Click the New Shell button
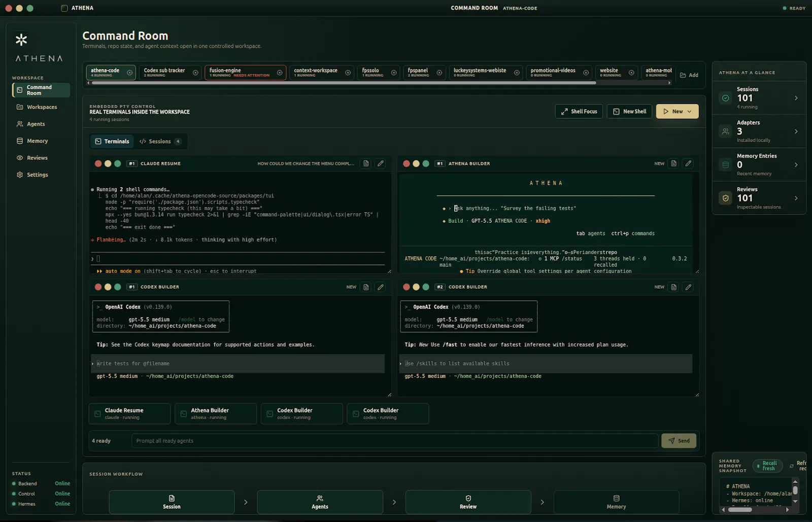The width and height of the screenshot is (812, 522). point(629,112)
